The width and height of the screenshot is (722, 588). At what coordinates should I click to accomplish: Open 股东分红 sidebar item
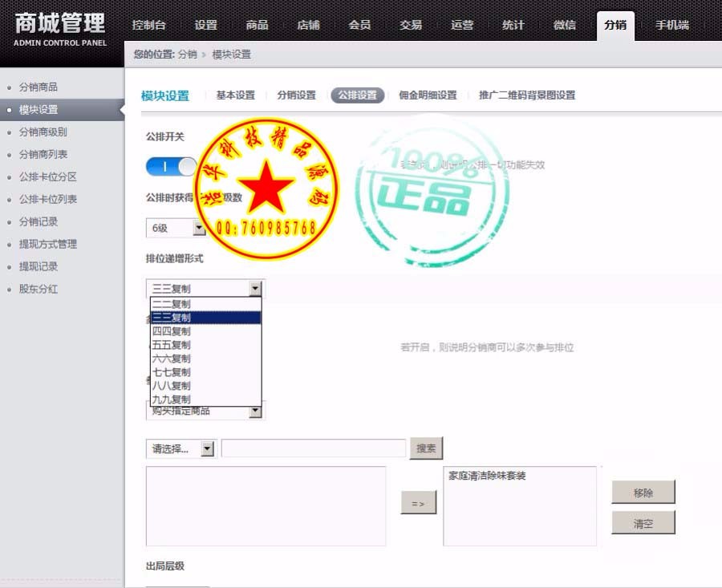pyautogui.click(x=39, y=289)
